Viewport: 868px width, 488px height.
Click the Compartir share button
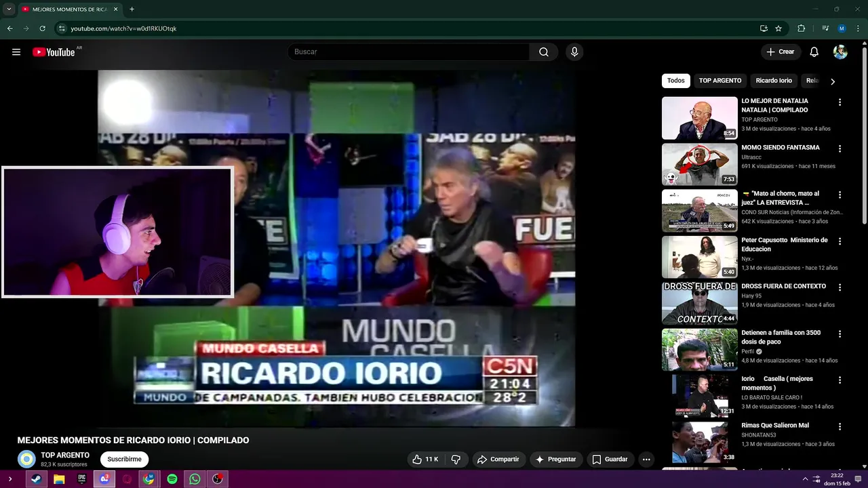498,460
